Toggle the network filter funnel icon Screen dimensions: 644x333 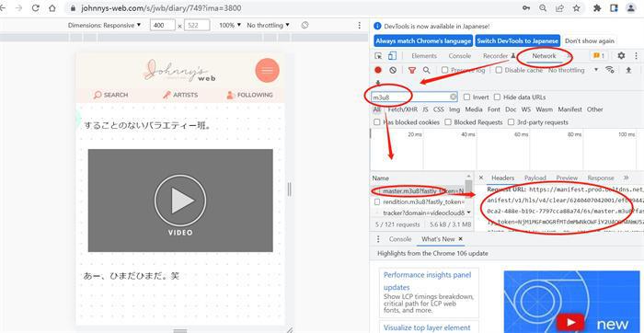412,70
